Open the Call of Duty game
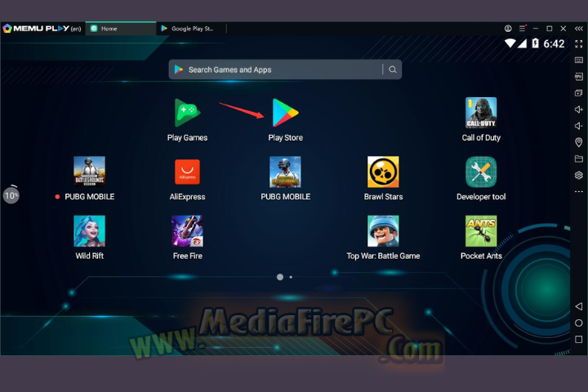This screenshot has height=392, width=588. [481, 113]
